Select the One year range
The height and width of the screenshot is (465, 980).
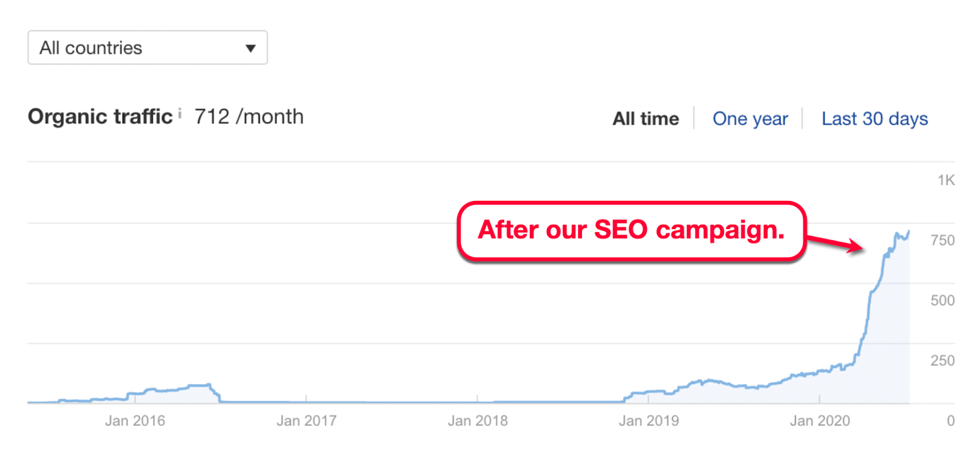(750, 119)
